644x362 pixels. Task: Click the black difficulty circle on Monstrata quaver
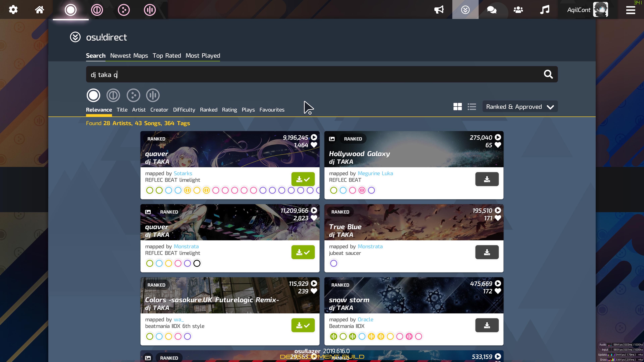[x=197, y=263]
